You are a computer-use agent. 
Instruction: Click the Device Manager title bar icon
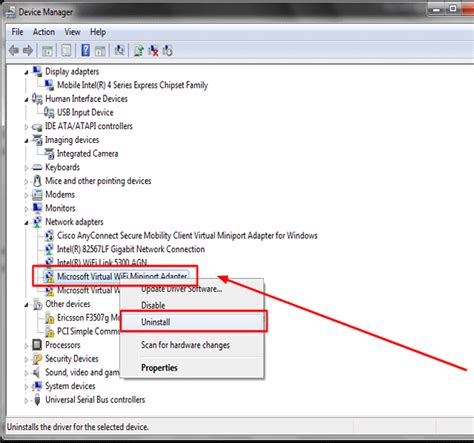(11, 12)
